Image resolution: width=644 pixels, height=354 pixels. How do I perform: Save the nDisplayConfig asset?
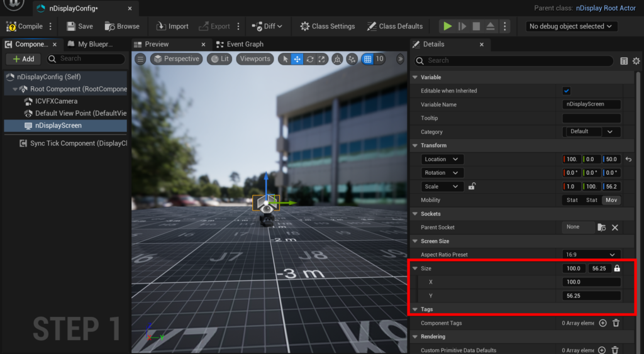pos(80,26)
